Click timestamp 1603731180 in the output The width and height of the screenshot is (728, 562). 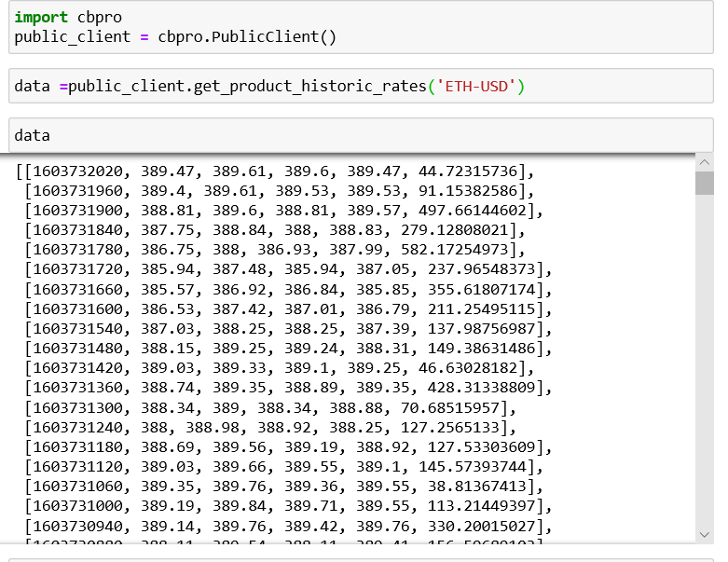coord(77,447)
